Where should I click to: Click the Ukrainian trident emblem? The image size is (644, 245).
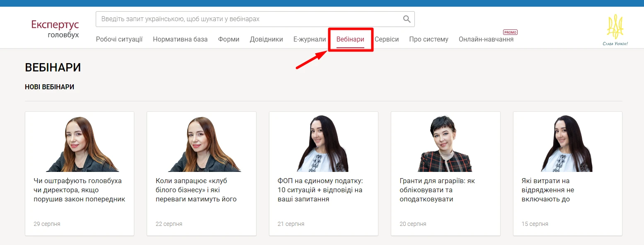[x=615, y=25]
